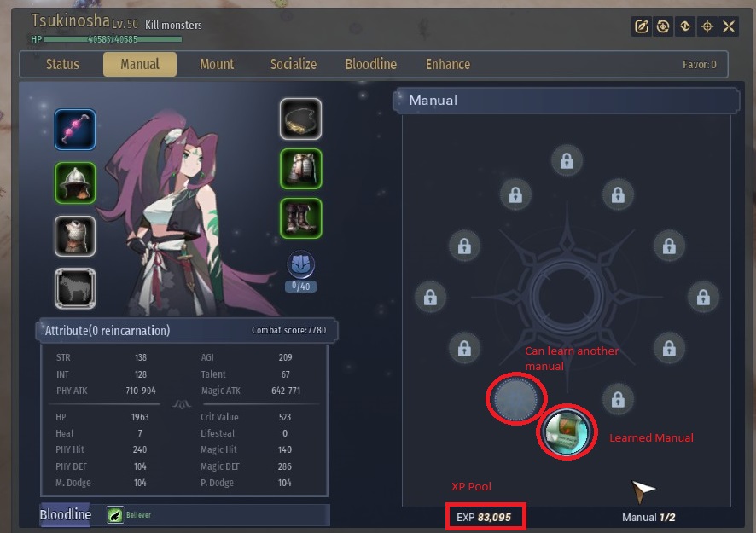The image size is (756, 533).
Task: Click the topmost locked manual slot
Action: tap(567, 160)
